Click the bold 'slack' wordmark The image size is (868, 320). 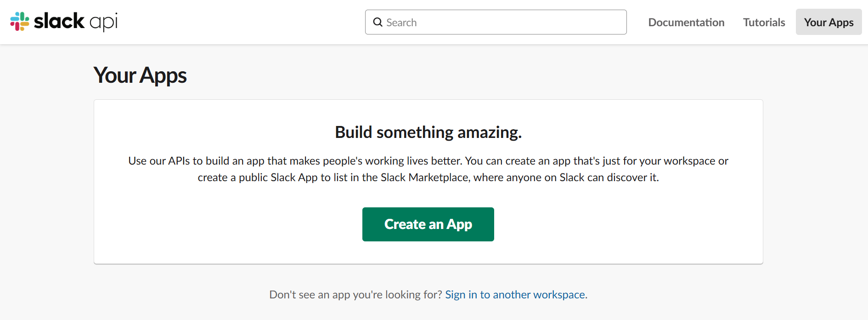click(x=59, y=21)
